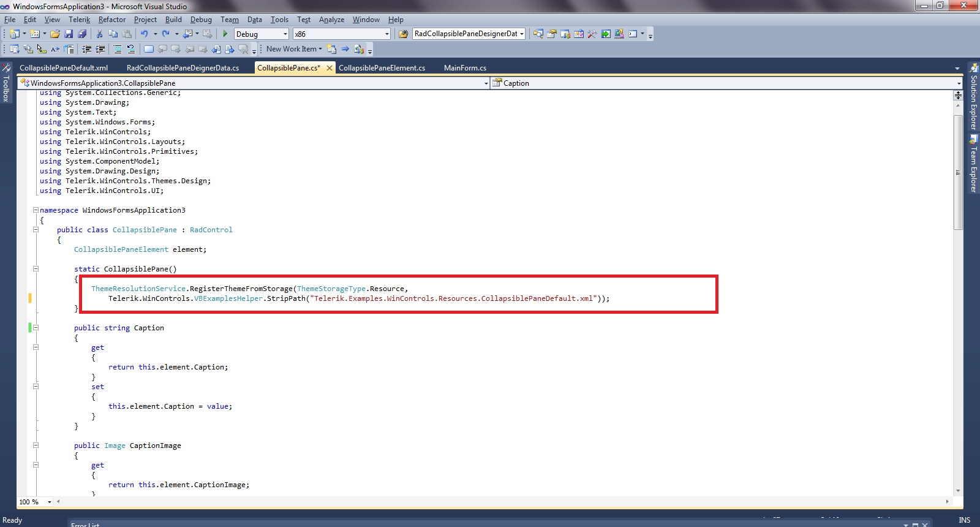Open the Toolbox side panel

pos(6,83)
